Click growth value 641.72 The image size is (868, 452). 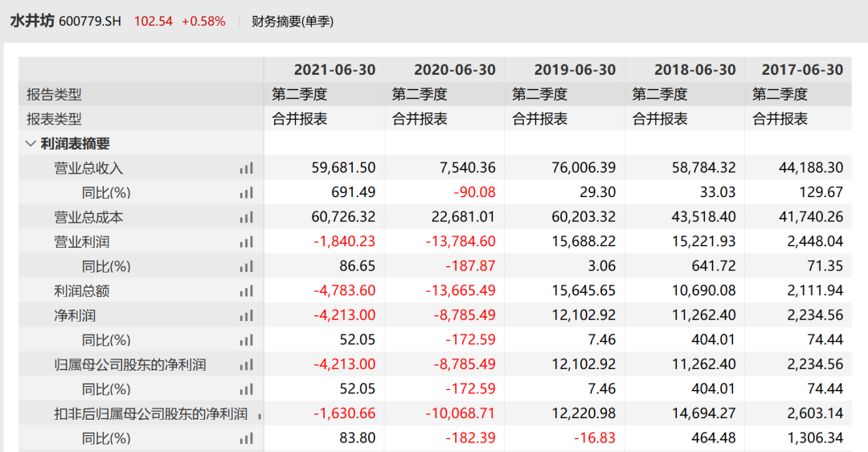[714, 266]
